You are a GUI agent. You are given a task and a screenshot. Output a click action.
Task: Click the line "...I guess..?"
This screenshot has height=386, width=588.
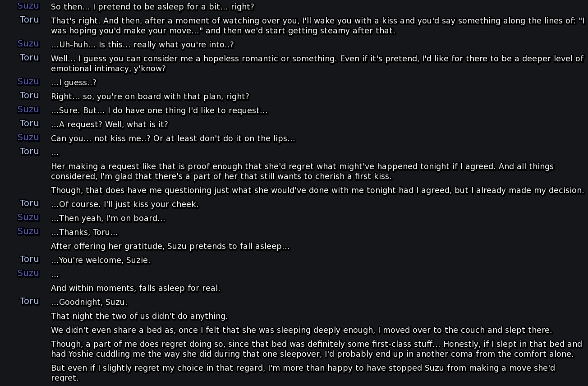pos(73,83)
